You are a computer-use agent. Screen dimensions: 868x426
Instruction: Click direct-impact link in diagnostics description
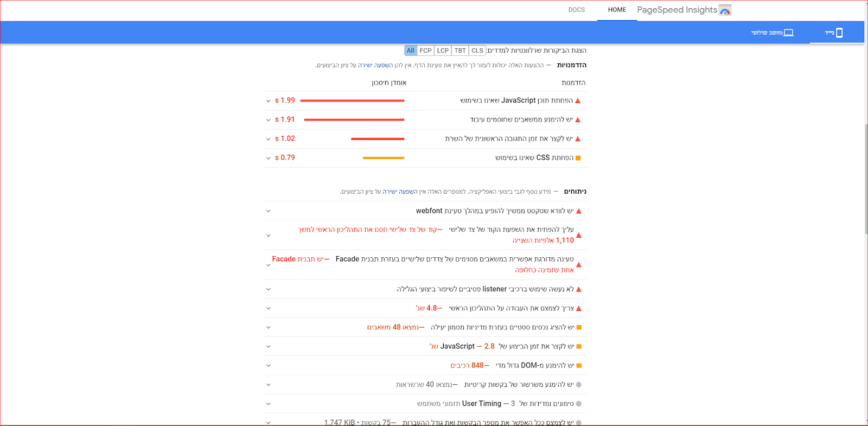tap(400, 192)
